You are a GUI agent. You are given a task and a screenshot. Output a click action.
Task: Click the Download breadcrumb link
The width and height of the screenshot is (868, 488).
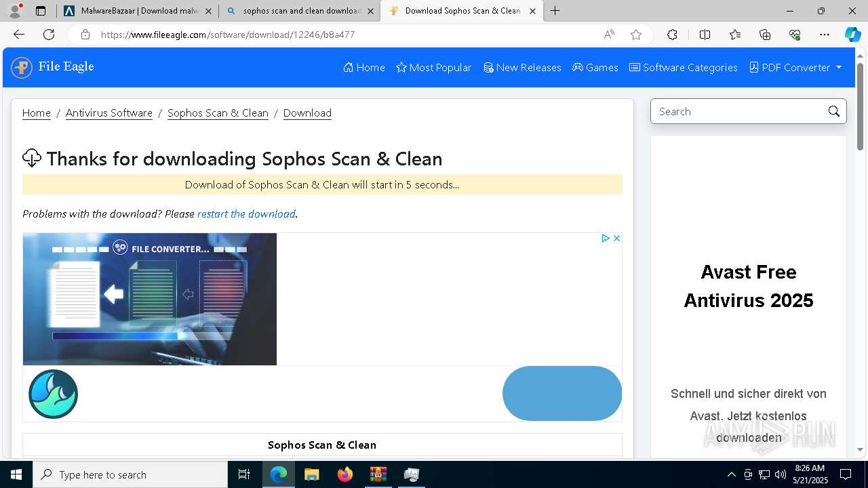click(x=307, y=113)
